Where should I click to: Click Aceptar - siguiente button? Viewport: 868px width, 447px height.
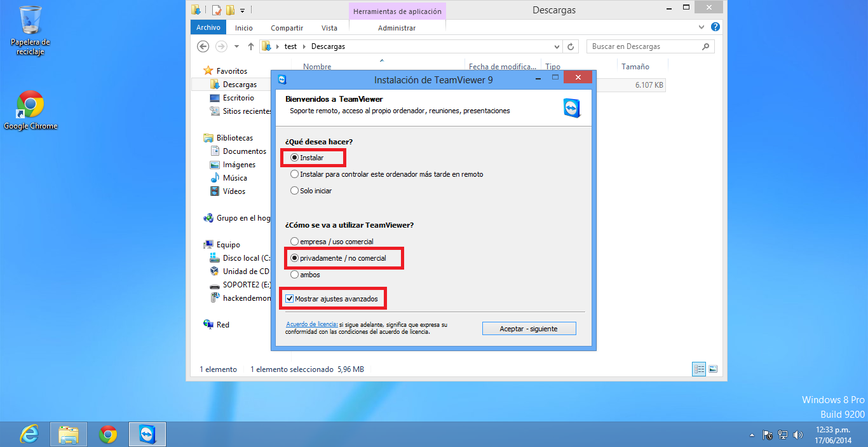(x=529, y=329)
